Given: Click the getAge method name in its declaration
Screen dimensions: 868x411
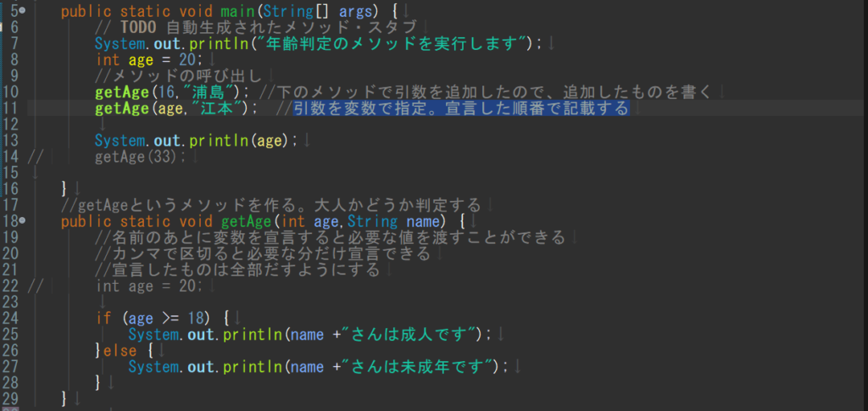Looking at the screenshot, I should point(248,221).
